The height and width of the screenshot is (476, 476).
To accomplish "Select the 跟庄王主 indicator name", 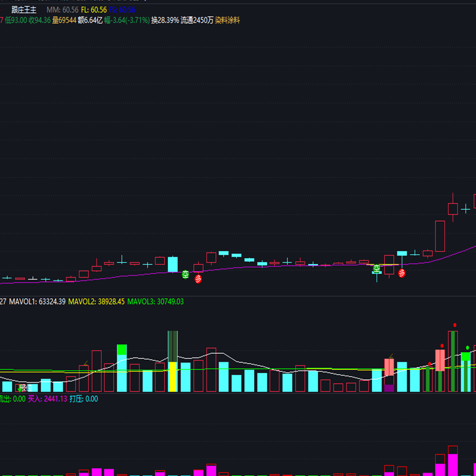I will pyautogui.click(x=24, y=10).
